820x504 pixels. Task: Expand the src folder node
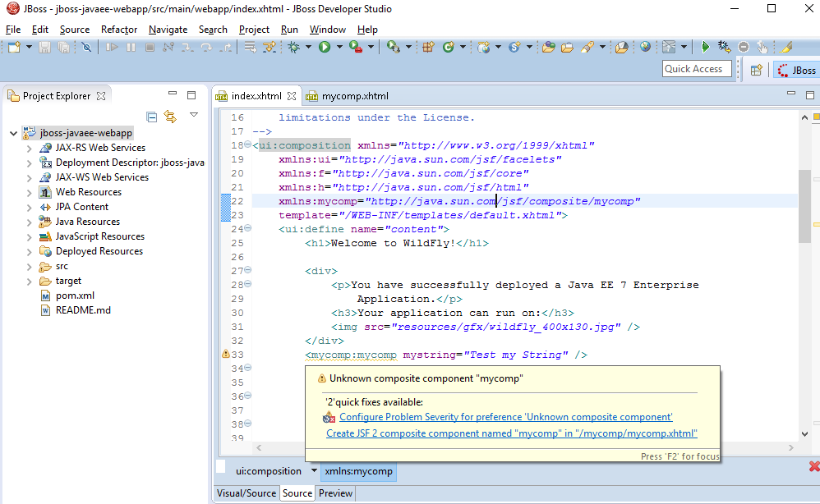pyautogui.click(x=30, y=266)
